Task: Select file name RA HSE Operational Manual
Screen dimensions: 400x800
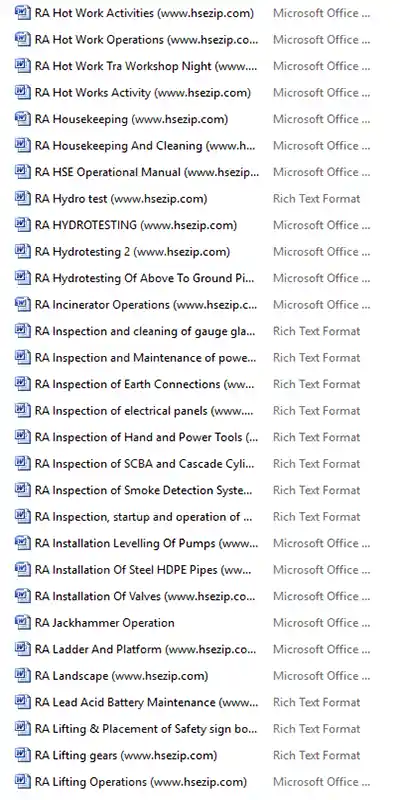Action: point(147,172)
